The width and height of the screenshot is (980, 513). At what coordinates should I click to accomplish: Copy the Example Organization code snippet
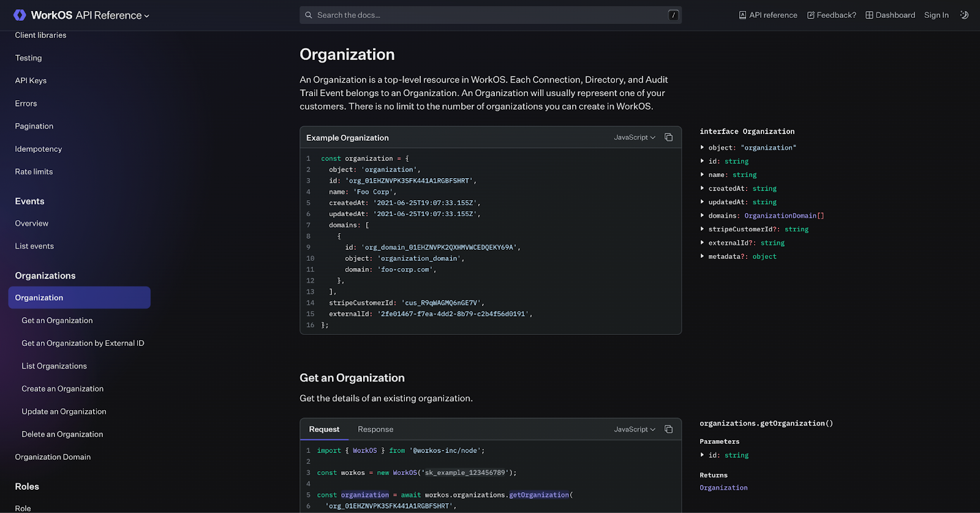tap(668, 138)
